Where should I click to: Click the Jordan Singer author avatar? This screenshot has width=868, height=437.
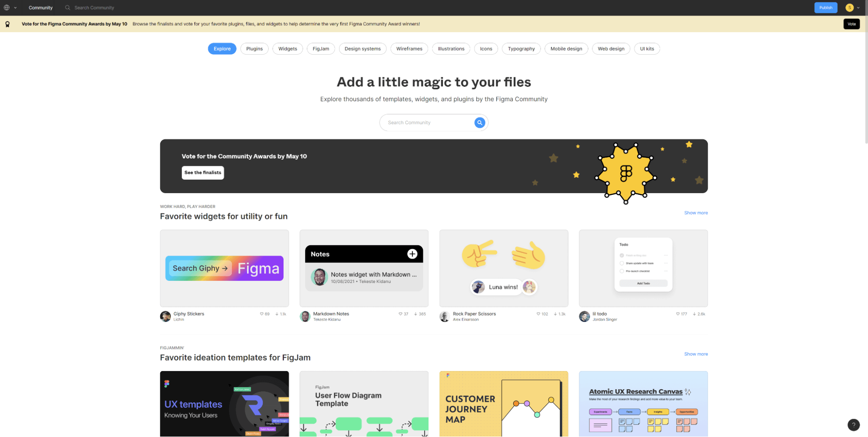pos(584,316)
